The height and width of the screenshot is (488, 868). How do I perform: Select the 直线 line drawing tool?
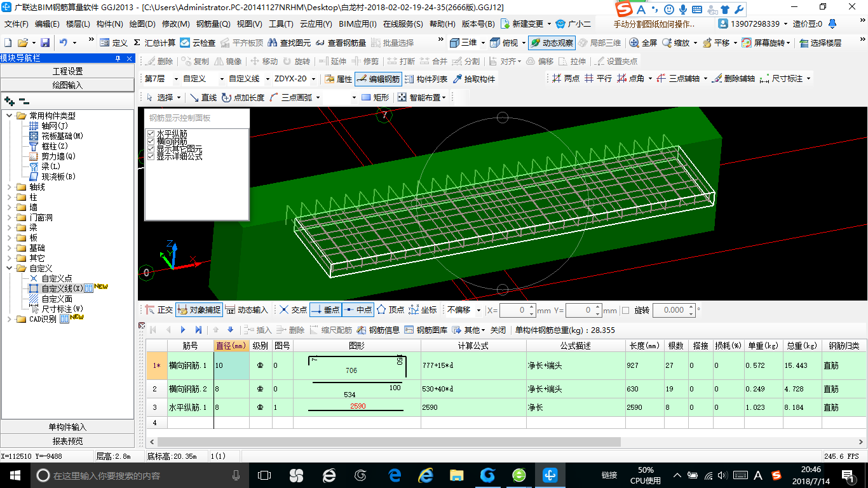pyautogui.click(x=203, y=97)
